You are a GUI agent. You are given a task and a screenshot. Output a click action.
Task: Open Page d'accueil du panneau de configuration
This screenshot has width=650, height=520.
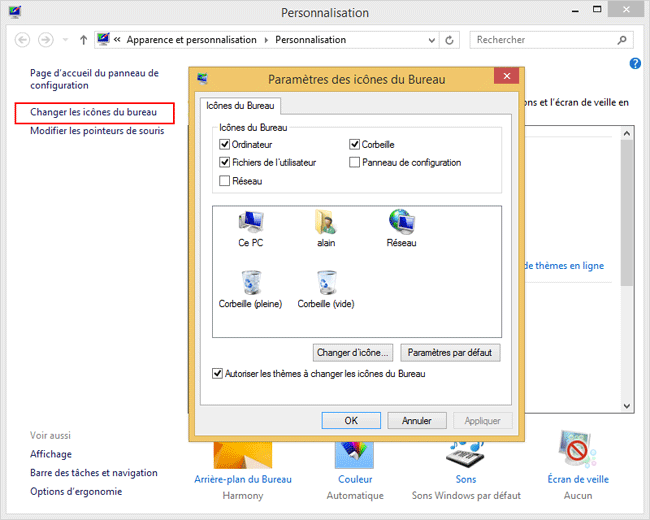click(94, 79)
